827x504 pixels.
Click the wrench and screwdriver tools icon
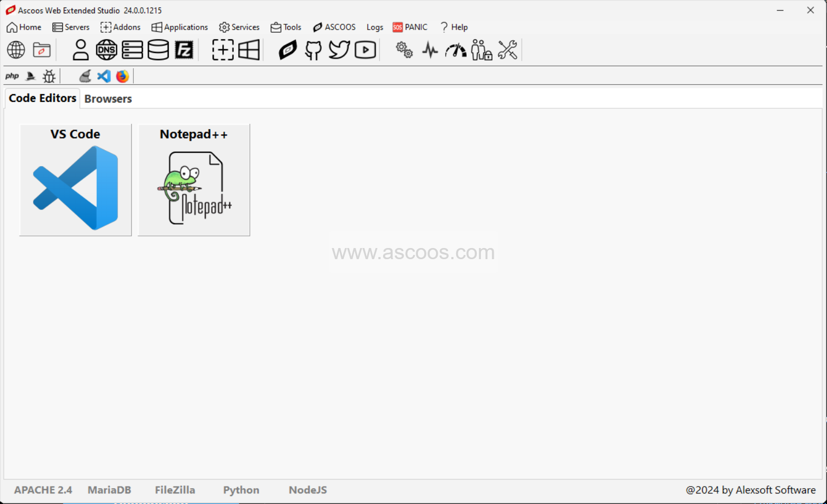pos(507,50)
